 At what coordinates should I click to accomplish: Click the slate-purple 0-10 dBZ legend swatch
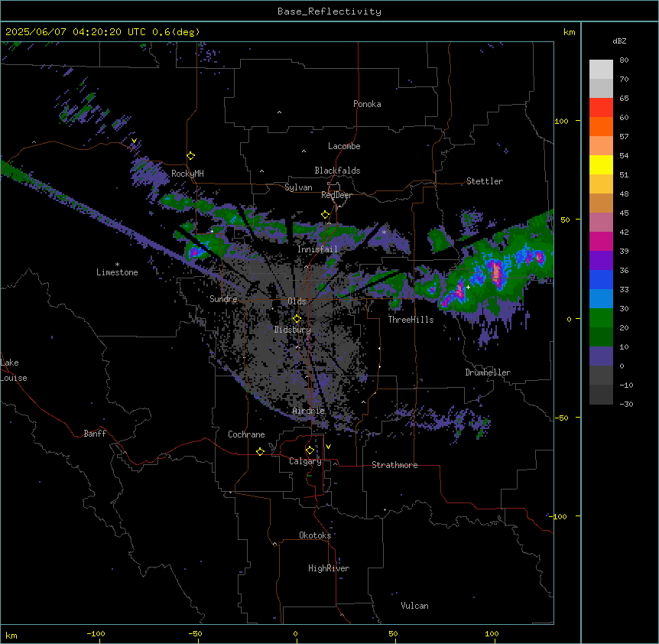pyautogui.click(x=601, y=356)
